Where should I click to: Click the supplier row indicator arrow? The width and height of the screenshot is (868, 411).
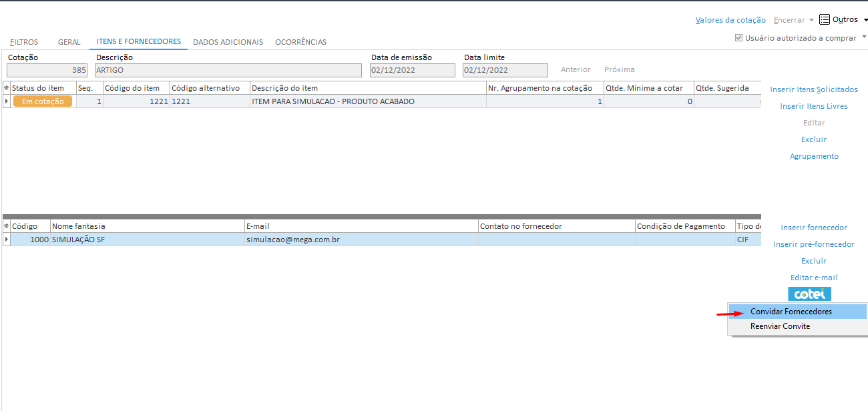(7, 239)
